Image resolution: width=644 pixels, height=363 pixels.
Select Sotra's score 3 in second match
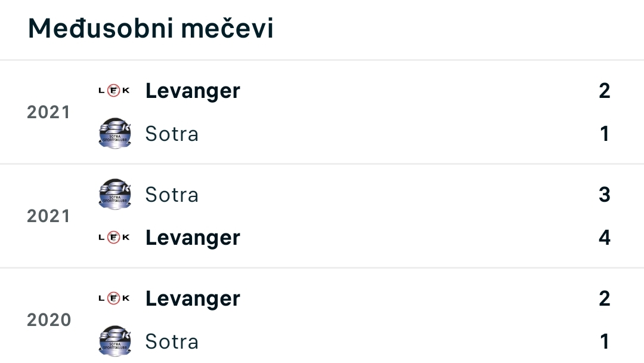pyautogui.click(x=605, y=195)
